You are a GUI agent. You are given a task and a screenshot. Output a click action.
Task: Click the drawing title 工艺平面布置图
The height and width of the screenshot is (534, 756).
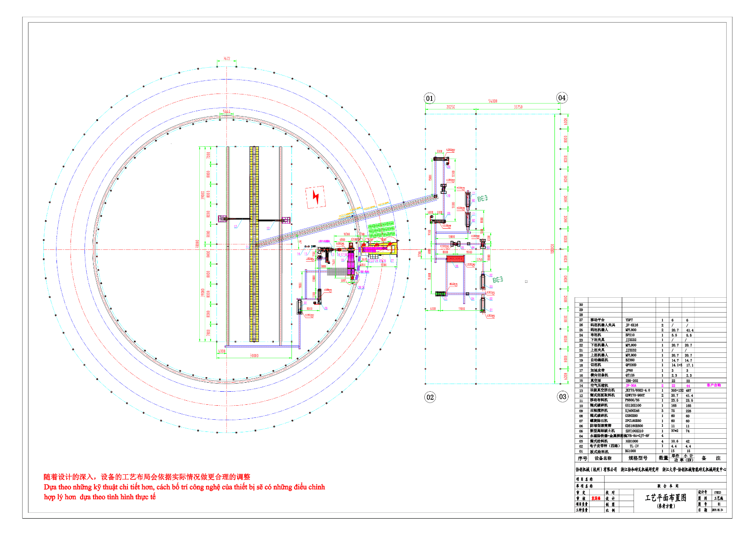665,497
